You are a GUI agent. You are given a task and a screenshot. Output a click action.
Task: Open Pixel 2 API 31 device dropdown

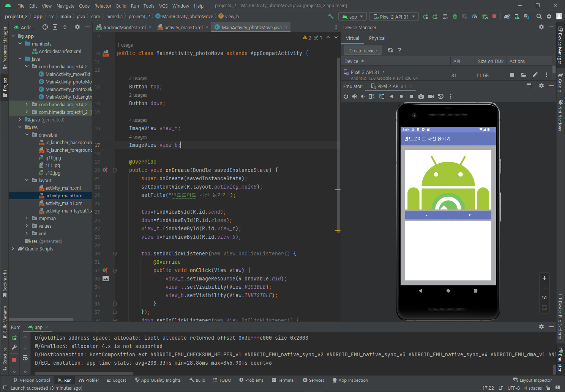coord(394,17)
